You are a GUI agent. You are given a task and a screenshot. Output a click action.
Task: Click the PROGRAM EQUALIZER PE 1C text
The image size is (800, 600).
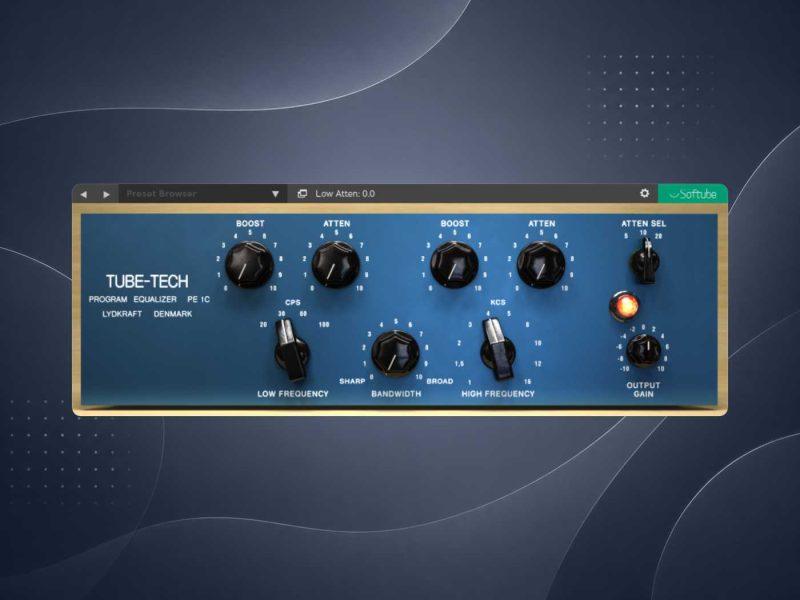tap(149, 299)
